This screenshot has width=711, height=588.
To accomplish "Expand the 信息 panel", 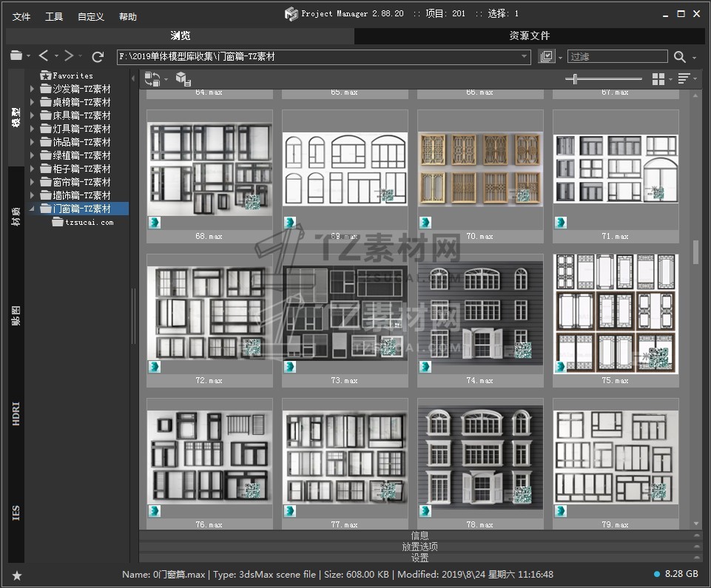I will point(419,535).
